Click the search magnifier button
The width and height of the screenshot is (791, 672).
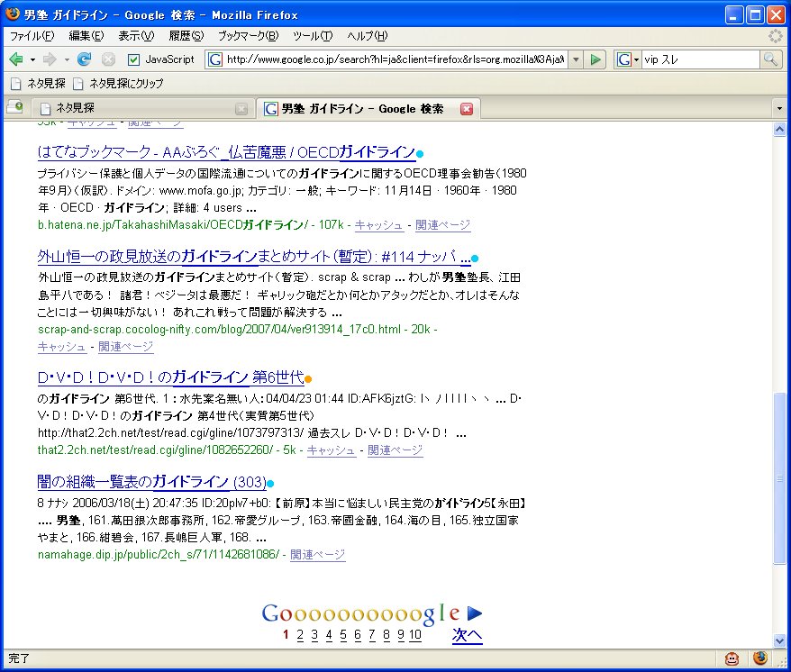769,59
